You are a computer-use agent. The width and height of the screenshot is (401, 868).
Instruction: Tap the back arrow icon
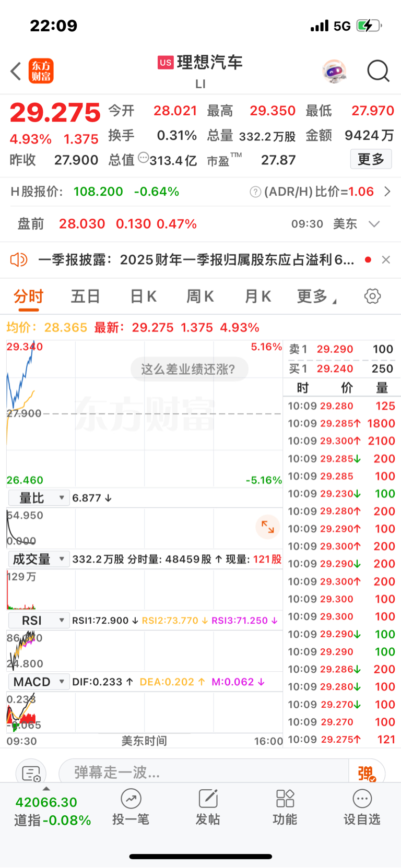(16, 71)
